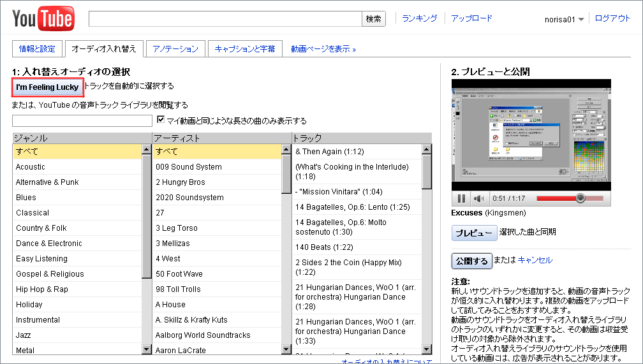Select artist A. Skillz & Krafty Kuts

coord(217,320)
